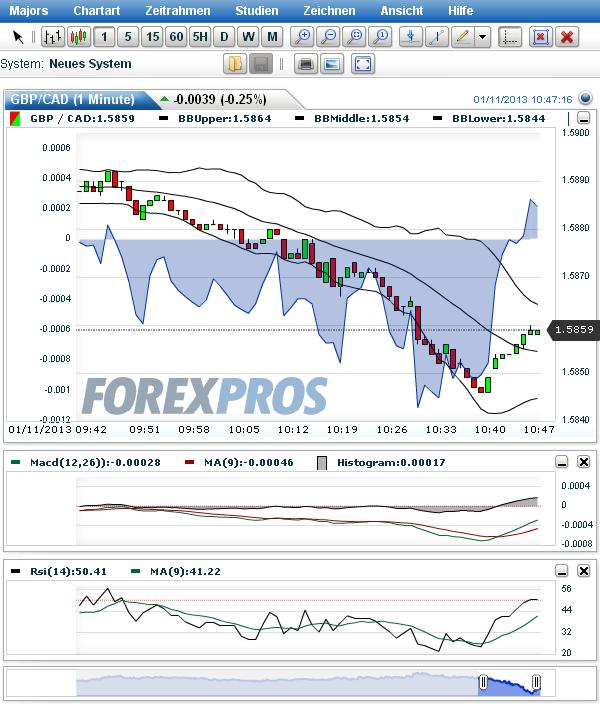Click the BBUpper:1.5864 legend entry
The height and width of the screenshot is (709, 600).
click(x=215, y=118)
